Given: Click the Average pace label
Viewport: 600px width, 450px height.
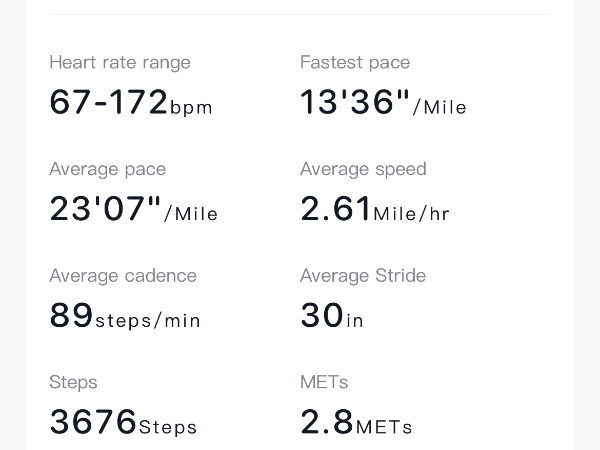Looking at the screenshot, I should [x=108, y=169].
